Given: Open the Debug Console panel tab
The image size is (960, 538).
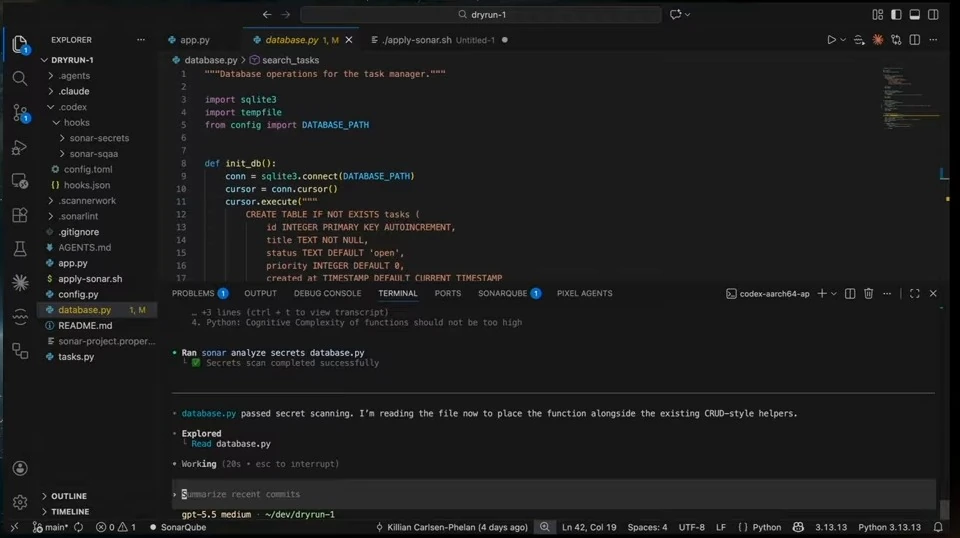Looking at the screenshot, I should 328,293.
